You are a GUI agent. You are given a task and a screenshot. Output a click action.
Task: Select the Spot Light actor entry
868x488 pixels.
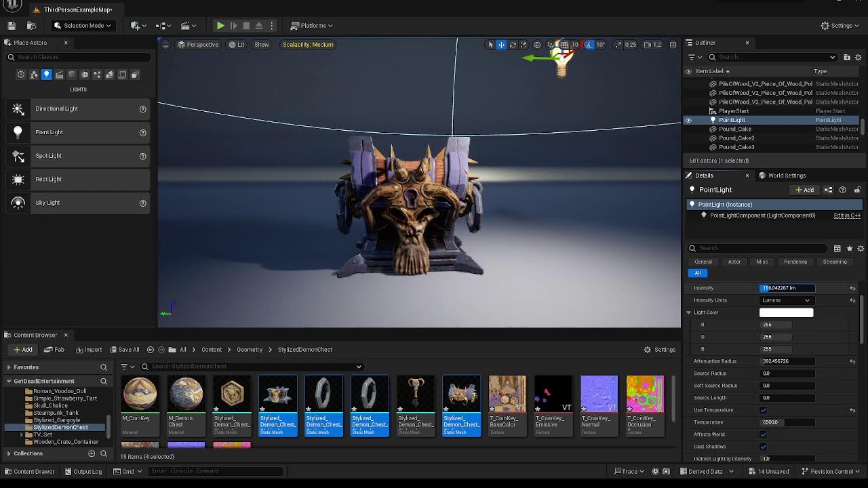(x=78, y=156)
